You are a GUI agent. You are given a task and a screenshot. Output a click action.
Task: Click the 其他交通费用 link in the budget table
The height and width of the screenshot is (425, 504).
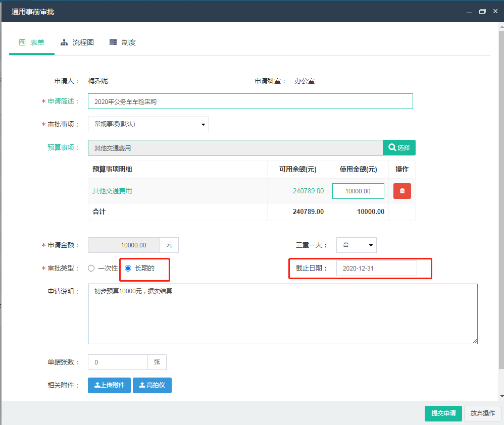tap(112, 191)
